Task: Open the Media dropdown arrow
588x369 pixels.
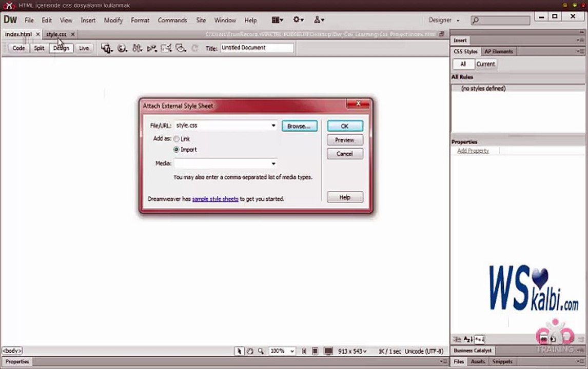Action: 273,163
